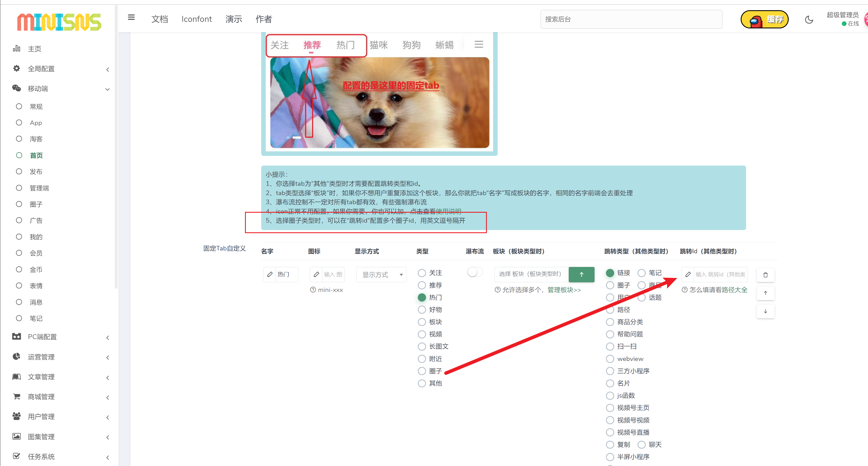
Task: Click the 用户管理 users icon
Action: [x=16, y=416]
